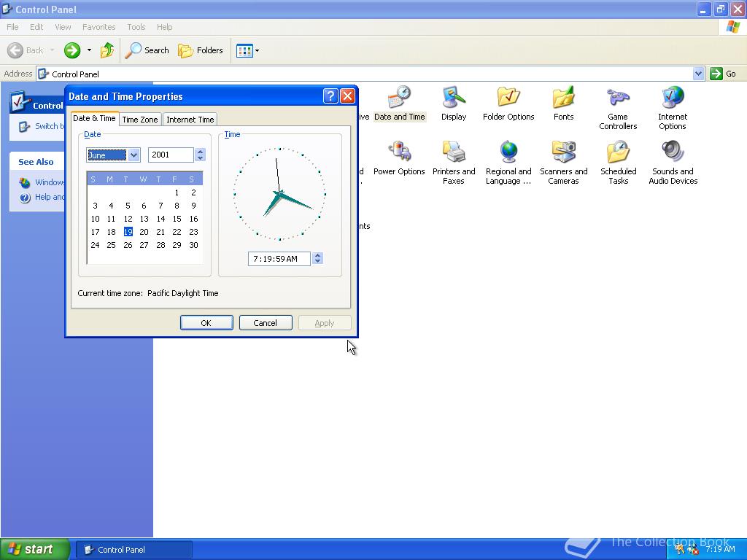Click the Switch to Category View icon

click(24, 126)
